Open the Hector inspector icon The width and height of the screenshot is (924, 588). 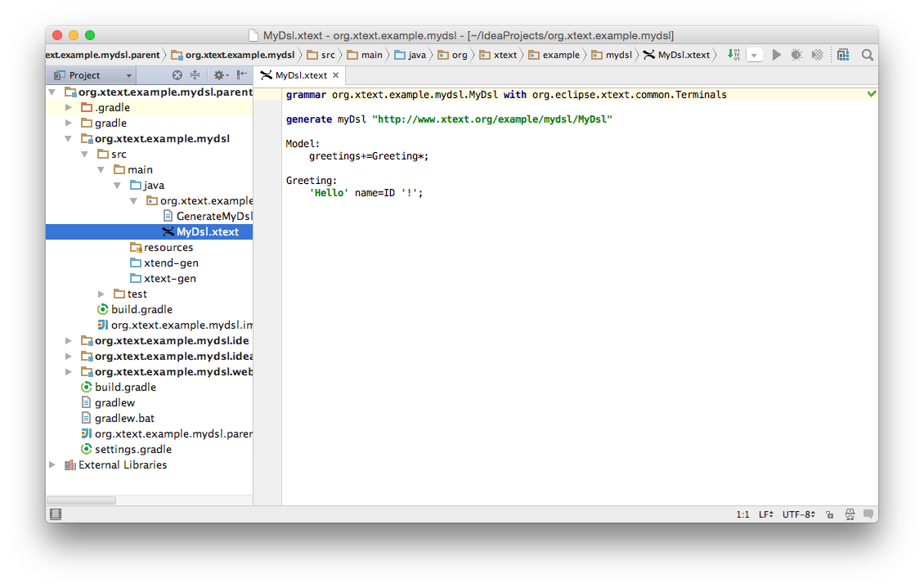[850, 514]
